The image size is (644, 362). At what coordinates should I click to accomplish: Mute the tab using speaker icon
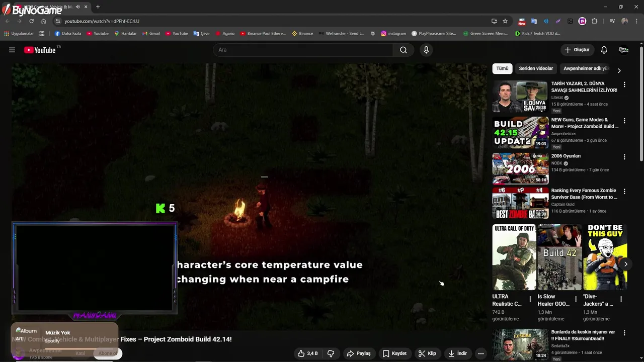pyautogui.click(x=77, y=7)
